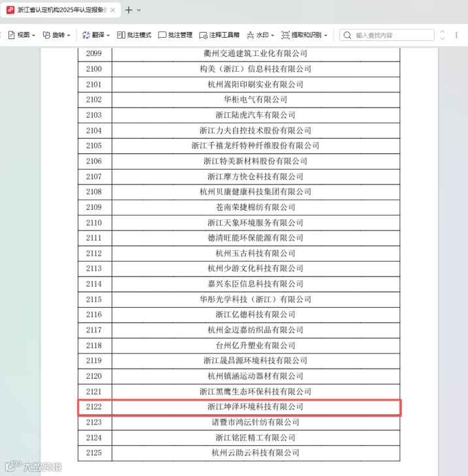Click the PDF document tab icon
The width and height of the screenshot is (468, 476).
(x=10, y=10)
